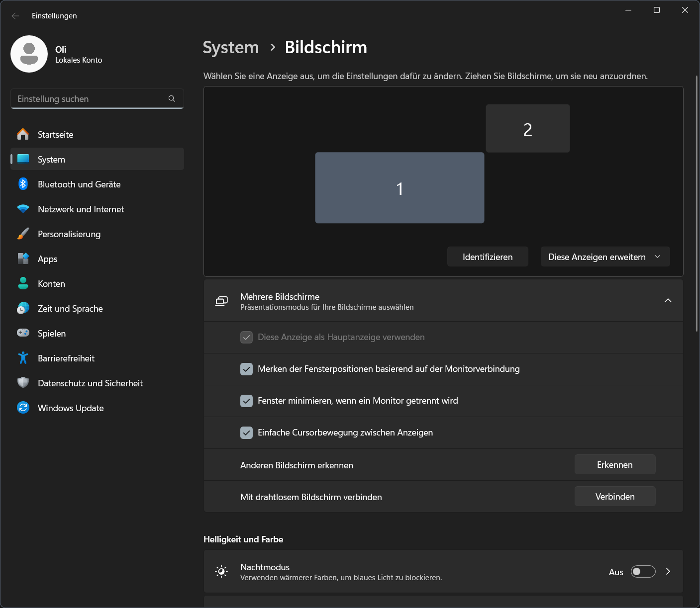Open the Konten settings page
Screen dimensions: 700x608
pyautogui.click(x=51, y=283)
